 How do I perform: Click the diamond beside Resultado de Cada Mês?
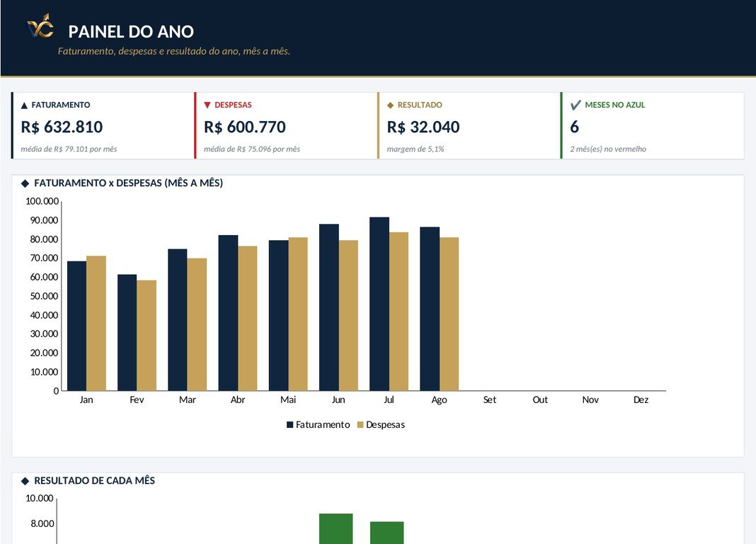(x=25, y=481)
